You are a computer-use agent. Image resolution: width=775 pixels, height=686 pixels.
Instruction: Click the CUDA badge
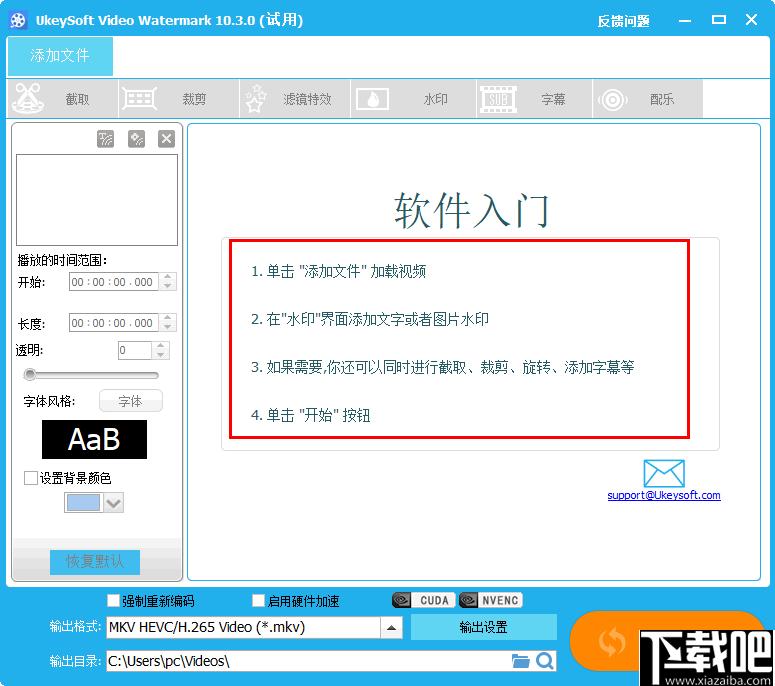(x=424, y=600)
